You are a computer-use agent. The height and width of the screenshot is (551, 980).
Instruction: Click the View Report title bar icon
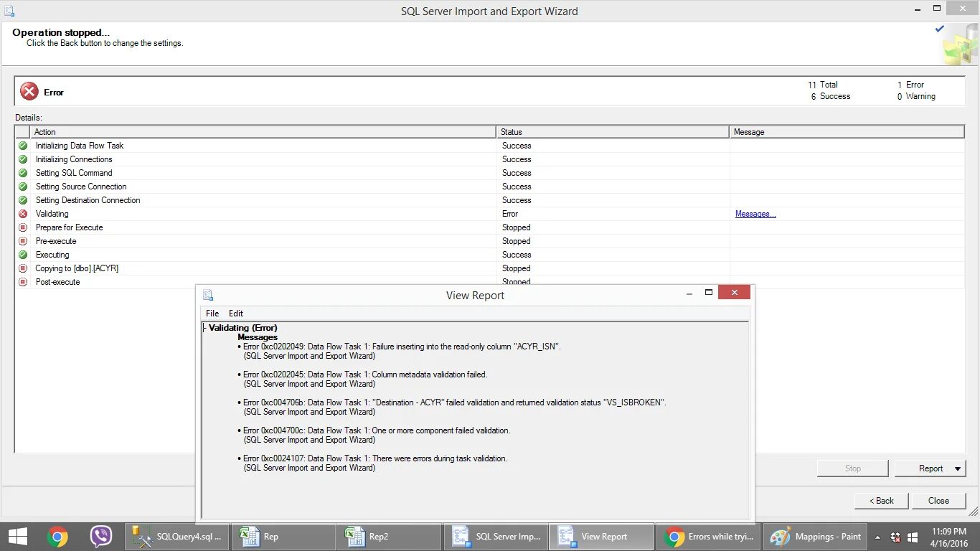click(x=208, y=295)
